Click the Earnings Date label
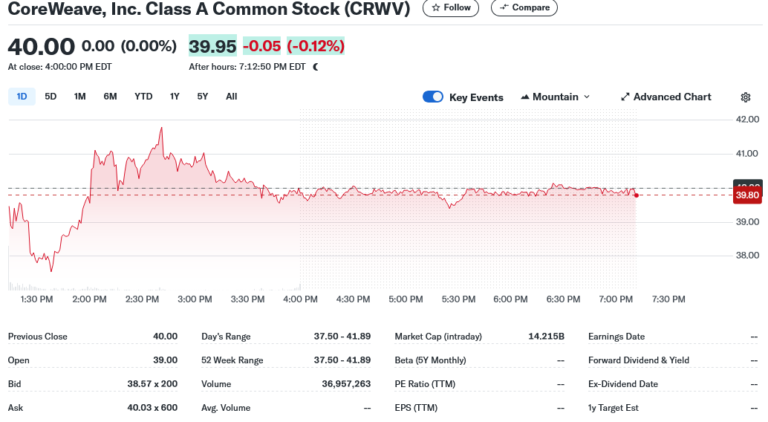Image resolution: width=768 pixels, height=422 pixels. [617, 337]
